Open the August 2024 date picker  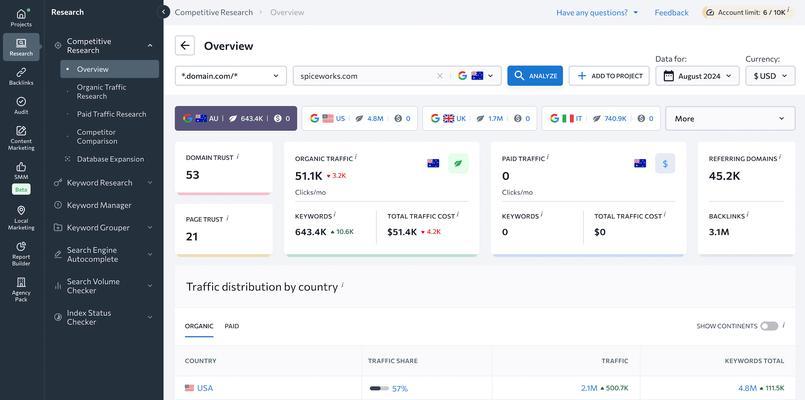pyautogui.click(x=697, y=76)
